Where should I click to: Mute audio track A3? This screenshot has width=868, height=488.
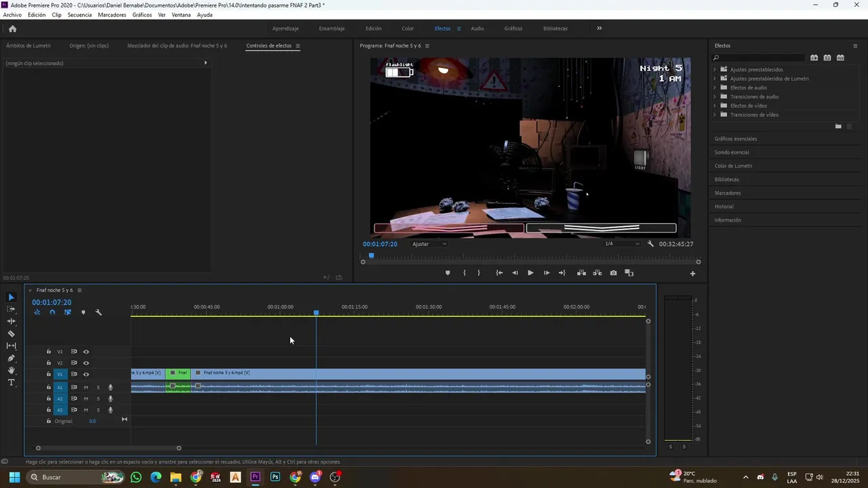pyautogui.click(x=86, y=410)
